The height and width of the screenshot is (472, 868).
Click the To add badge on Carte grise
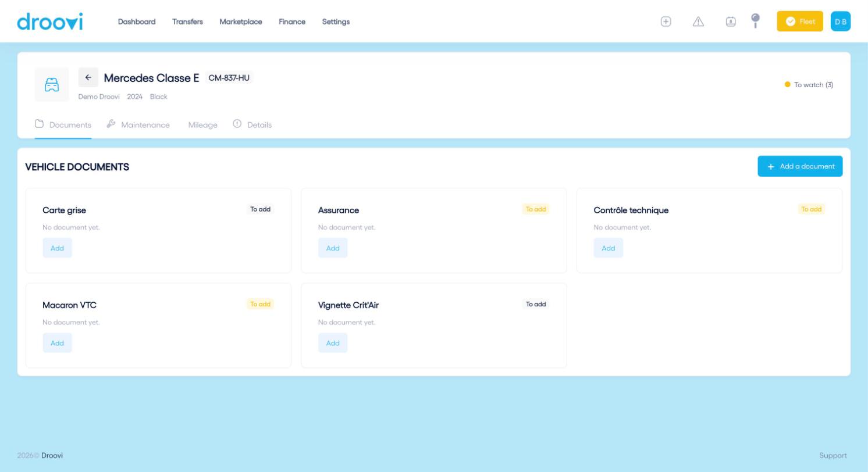[x=261, y=209]
